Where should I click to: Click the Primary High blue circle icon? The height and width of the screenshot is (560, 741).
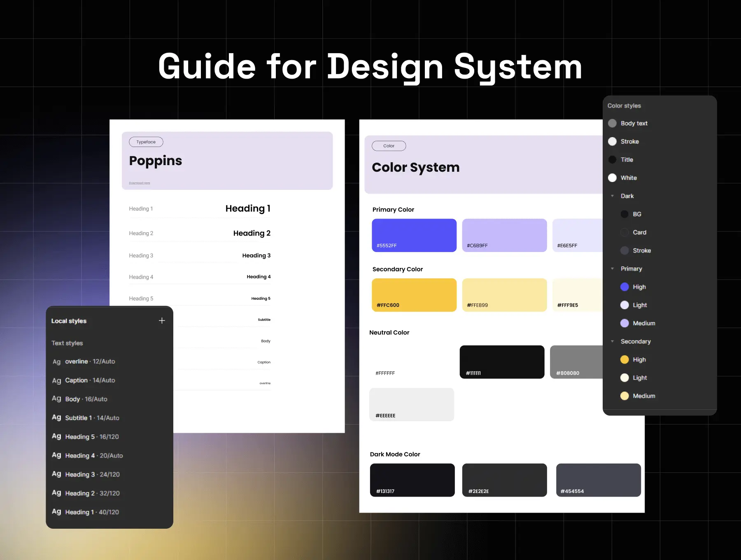pos(624,287)
